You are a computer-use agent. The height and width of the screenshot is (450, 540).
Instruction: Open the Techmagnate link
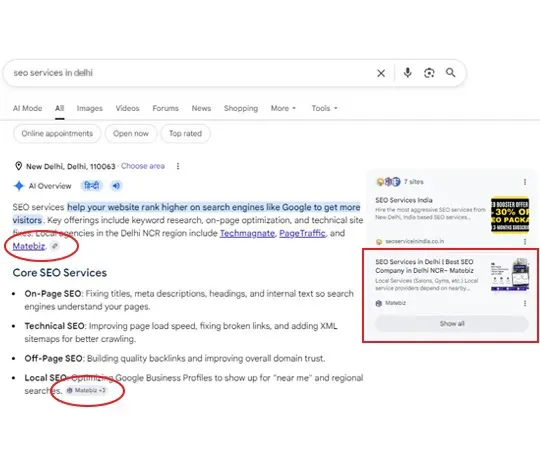coord(247,233)
